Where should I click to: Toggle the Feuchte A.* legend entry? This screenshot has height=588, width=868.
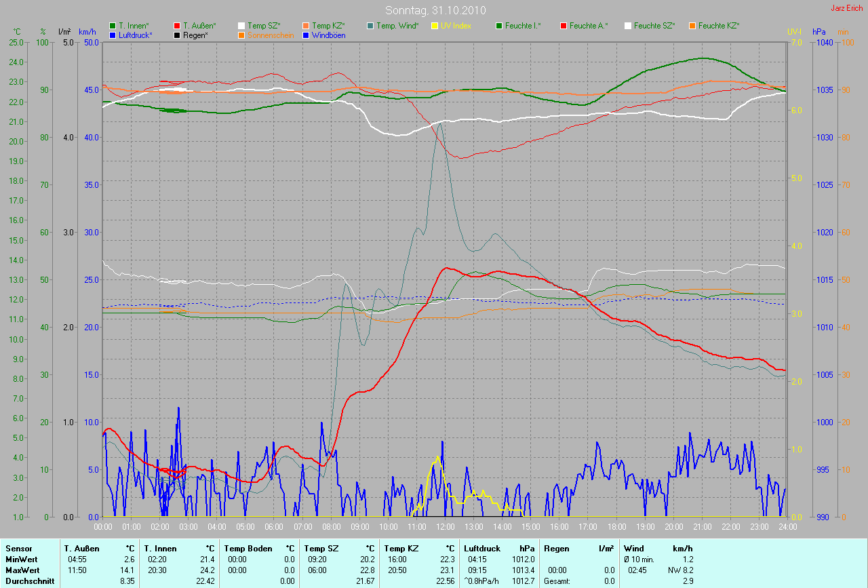pos(588,26)
